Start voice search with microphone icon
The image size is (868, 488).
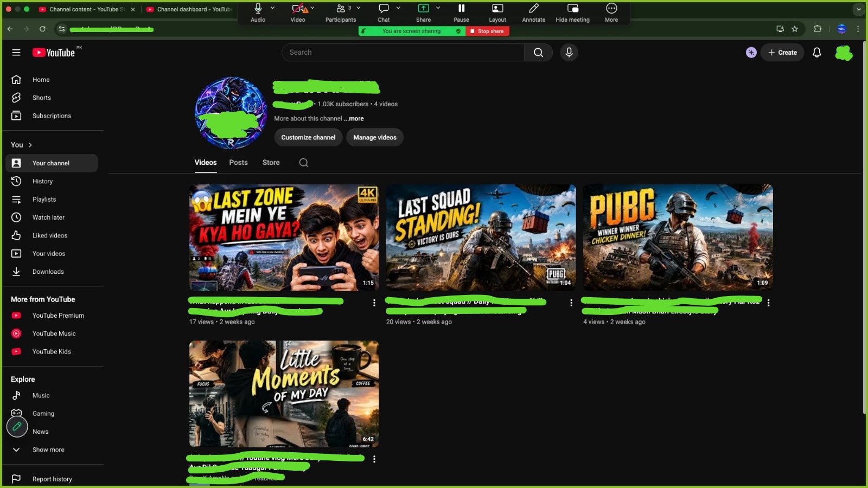click(569, 53)
